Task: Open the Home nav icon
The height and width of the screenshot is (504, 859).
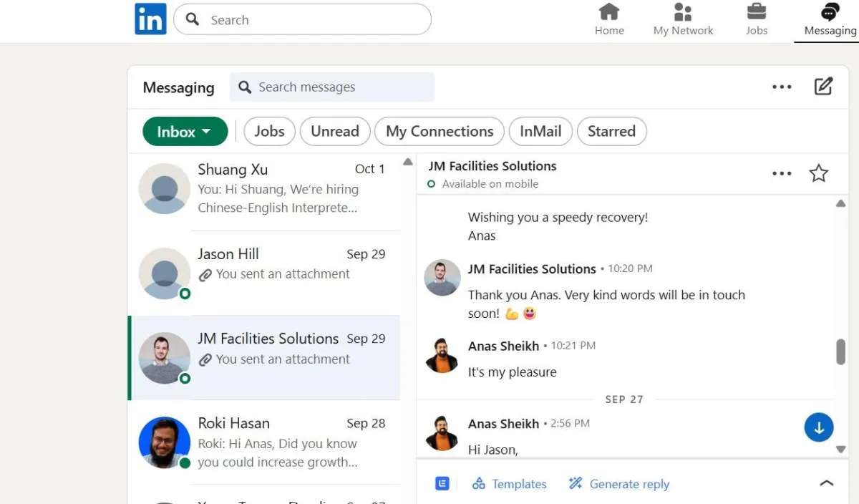Action: pos(609,19)
